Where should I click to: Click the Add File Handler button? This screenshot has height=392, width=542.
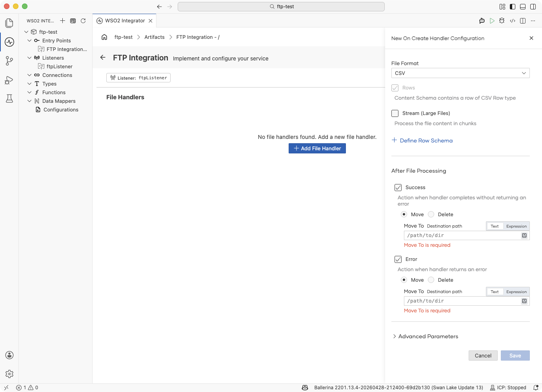click(x=317, y=148)
